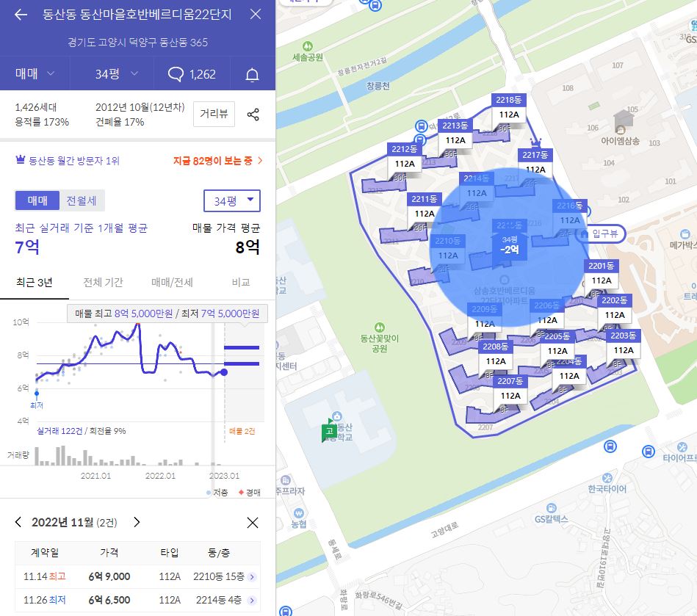Close the apartment detail panel
697x616 pixels.
[255, 14]
